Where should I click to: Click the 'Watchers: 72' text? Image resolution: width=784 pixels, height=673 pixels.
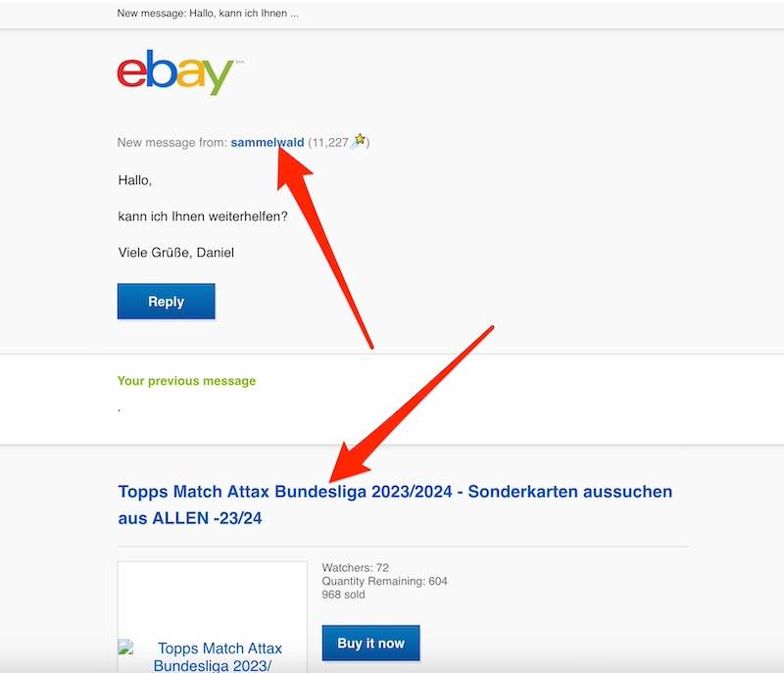(355, 567)
